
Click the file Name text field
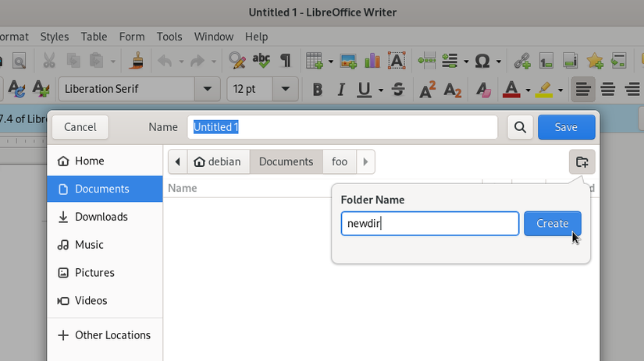[343, 127]
